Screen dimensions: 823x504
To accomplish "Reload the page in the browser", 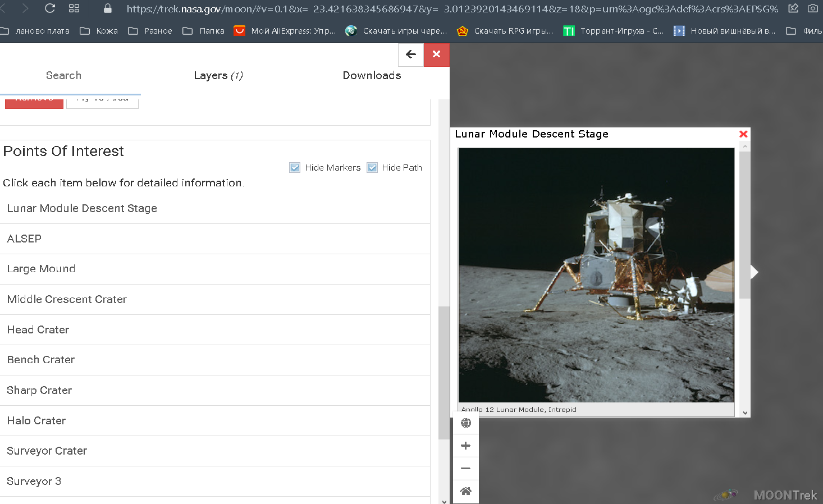I will 49,8.
